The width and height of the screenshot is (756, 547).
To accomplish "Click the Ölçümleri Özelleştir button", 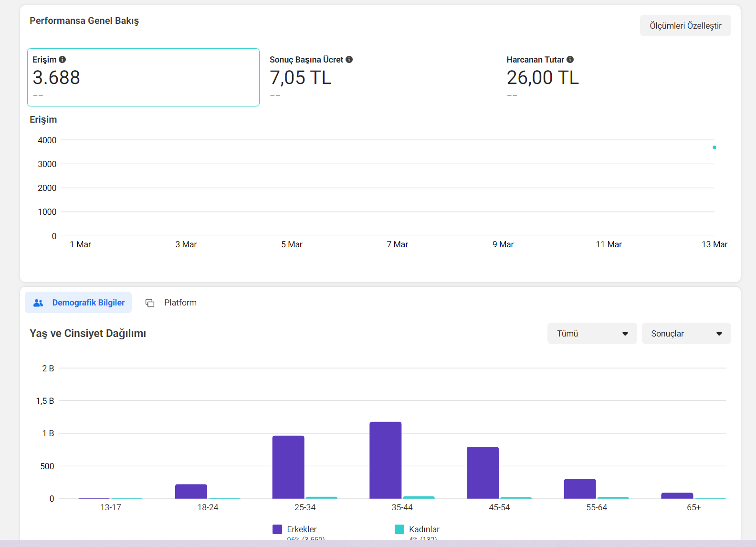I will [685, 26].
